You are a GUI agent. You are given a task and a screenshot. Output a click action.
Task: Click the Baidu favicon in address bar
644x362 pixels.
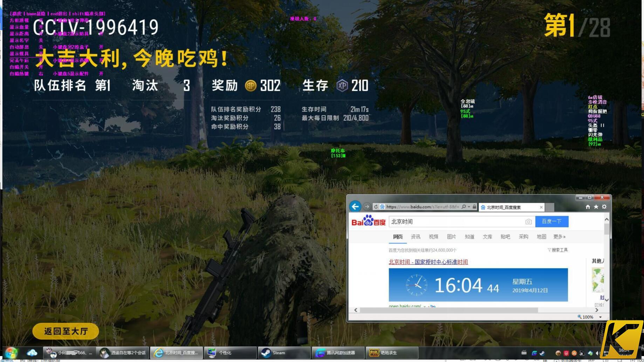382,207
